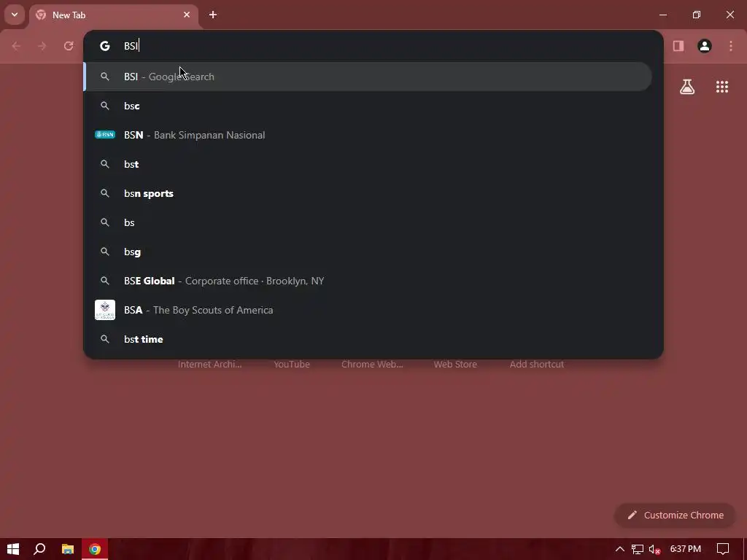Viewport: 747px width, 560px height.
Task: Click the magnifier icon beside 'bsn sports'
Action: pyautogui.click(x=105, y=193)
